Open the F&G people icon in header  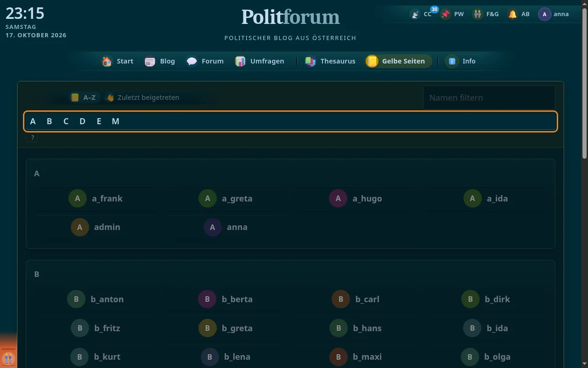478,14
